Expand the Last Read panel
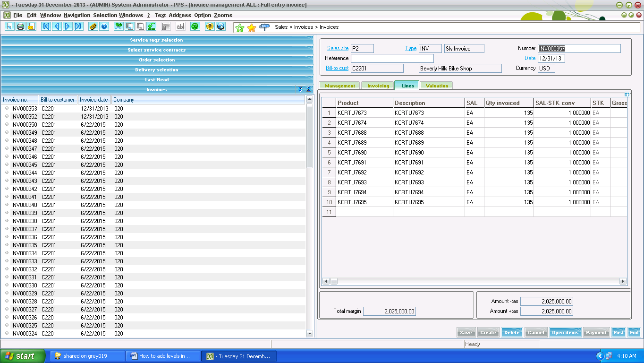 click(157, 80)
